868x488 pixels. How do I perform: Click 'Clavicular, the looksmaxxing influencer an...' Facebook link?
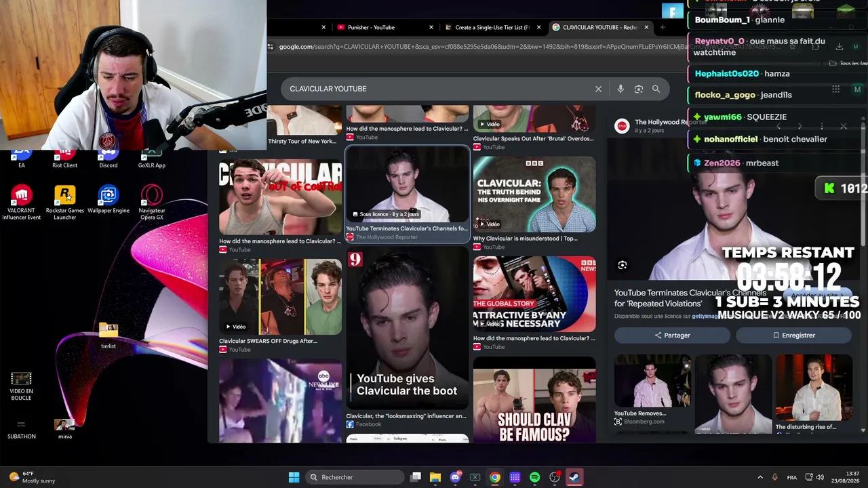406,416
